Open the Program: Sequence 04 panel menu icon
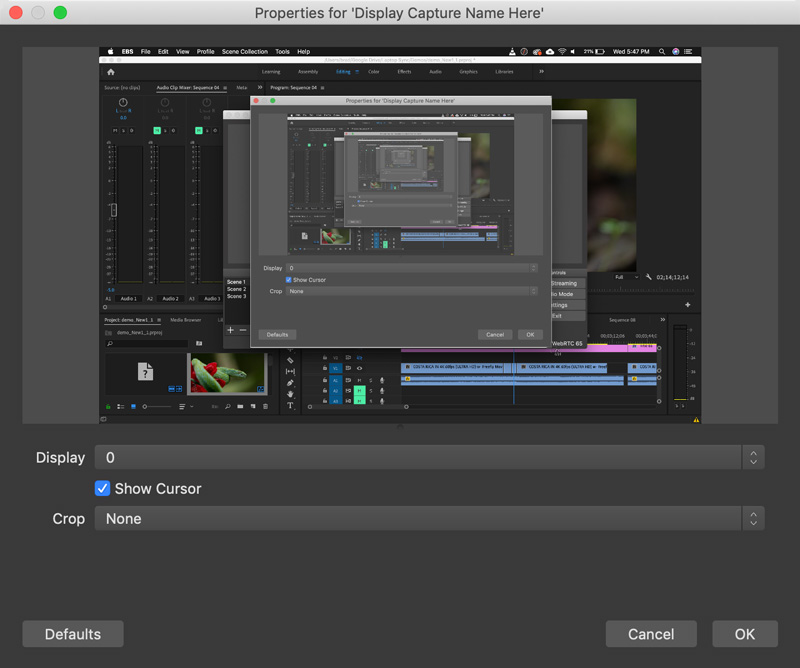This screenshot has width=800, height=668. click(x=322, y=88)
